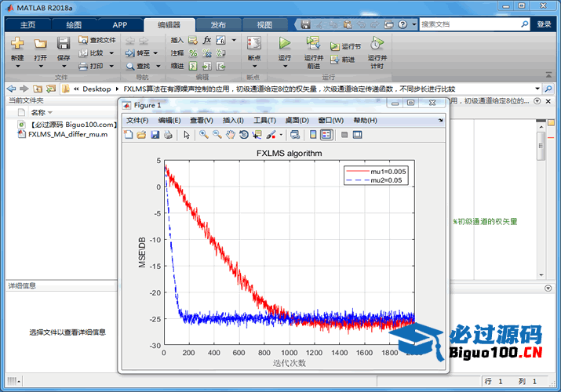Click the 打印 (Print) button
The height and width of the screenshot is (392, 561).
[92, 66]
